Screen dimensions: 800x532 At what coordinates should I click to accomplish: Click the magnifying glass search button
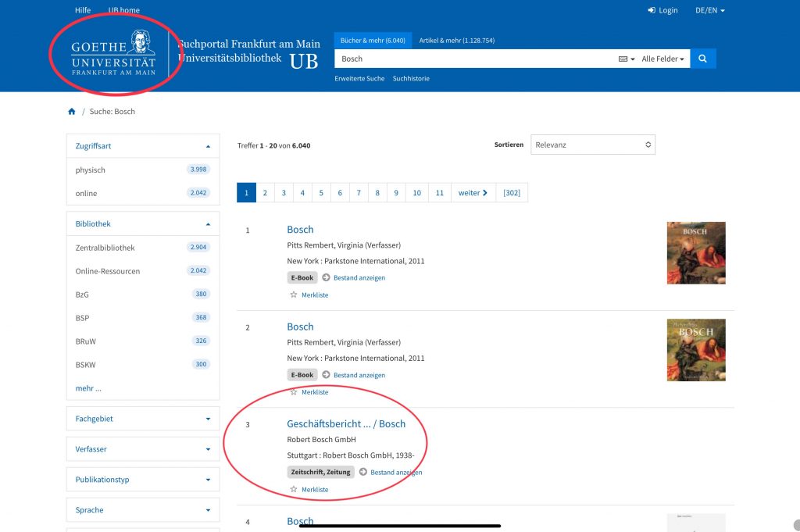click(x=702, y=59)
